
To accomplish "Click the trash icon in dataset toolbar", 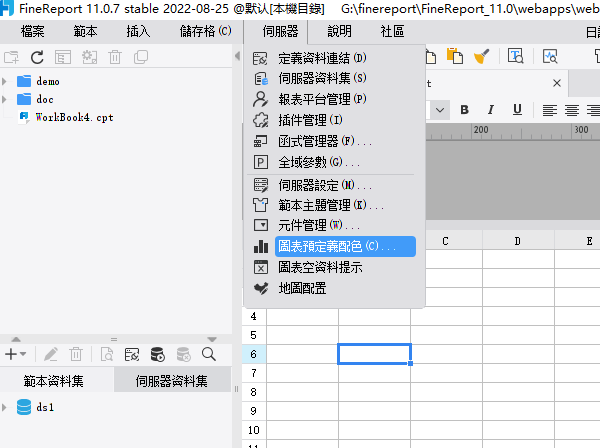I will point(76,354).
